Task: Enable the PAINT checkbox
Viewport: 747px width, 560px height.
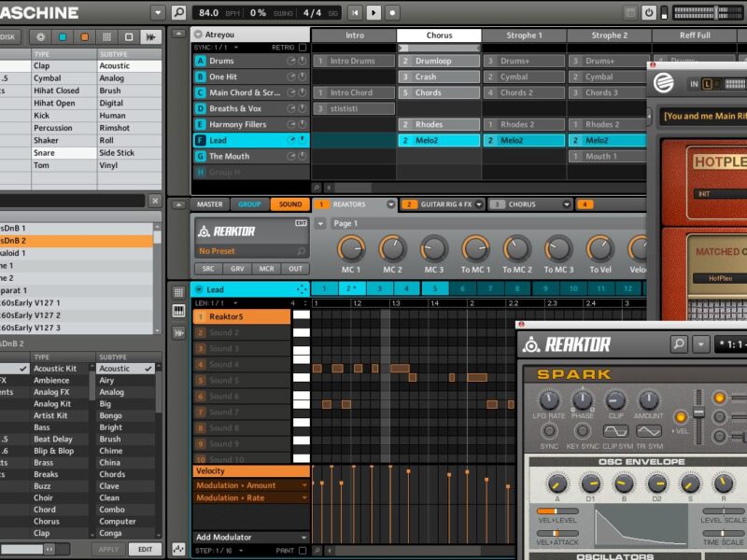Action: tap(303, 551)
